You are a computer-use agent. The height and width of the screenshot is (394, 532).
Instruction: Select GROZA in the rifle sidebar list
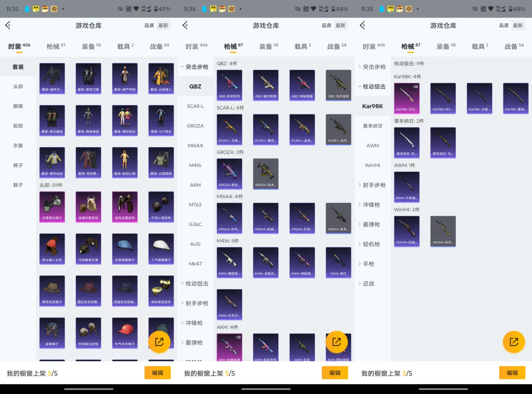click(x=195, y=126)
